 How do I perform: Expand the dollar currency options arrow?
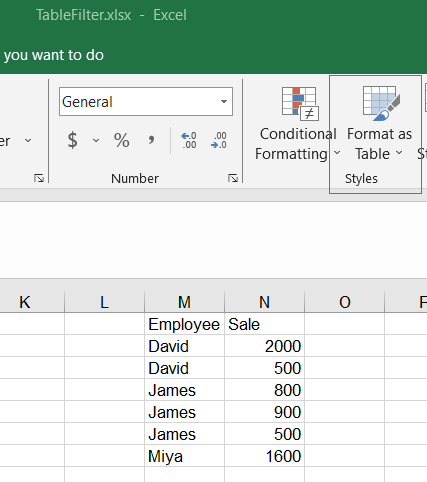point(96,140)
